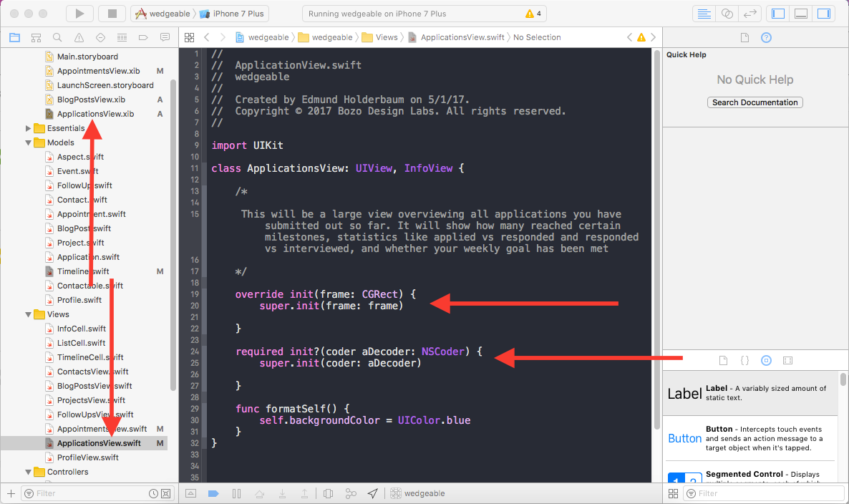Image resolution: width=849 pixels, height=504 pixels.
Task: Click the Simulate Location arrow icon
Action: (373, 493)
